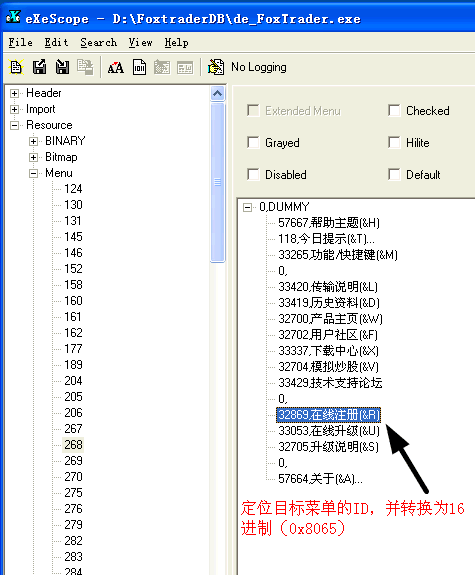Click the grayed dialog editor toolbar icon
Viewport: 475px width, 575px height.
point(185,67)
